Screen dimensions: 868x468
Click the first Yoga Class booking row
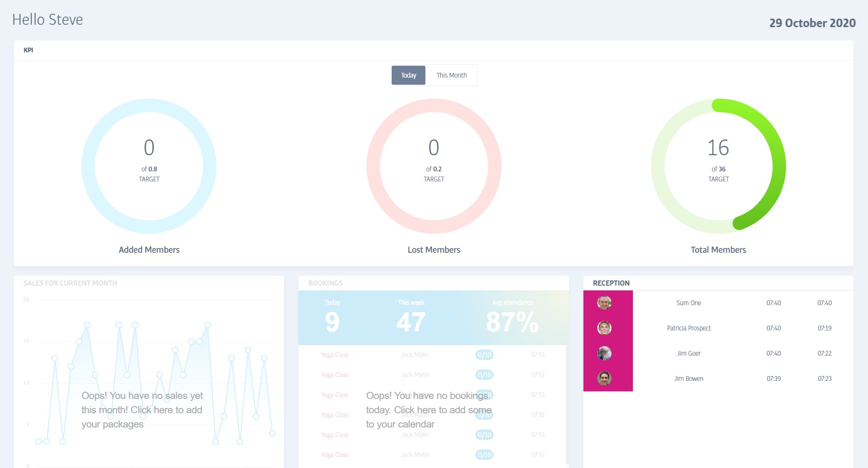tap(432, 355)
